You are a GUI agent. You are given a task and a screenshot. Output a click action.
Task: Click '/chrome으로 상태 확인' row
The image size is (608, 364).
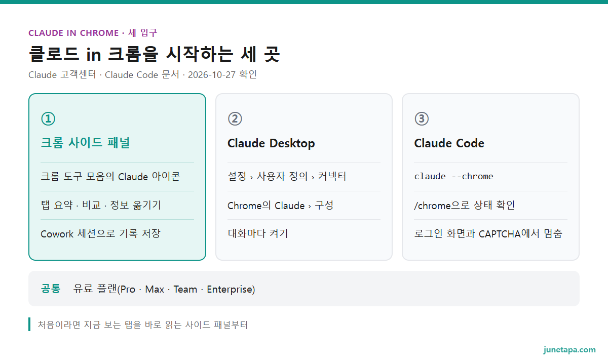click(x=490, y=205)
